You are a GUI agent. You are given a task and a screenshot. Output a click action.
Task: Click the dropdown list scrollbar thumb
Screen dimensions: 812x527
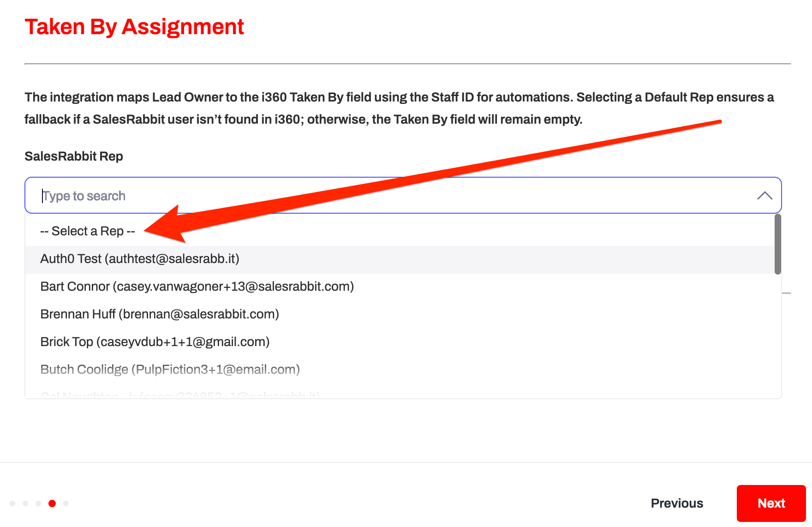pos(777,245)
